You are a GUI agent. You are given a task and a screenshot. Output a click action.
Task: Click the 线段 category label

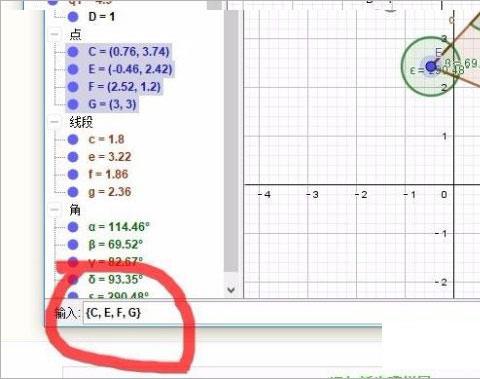(x=81, y=122)
